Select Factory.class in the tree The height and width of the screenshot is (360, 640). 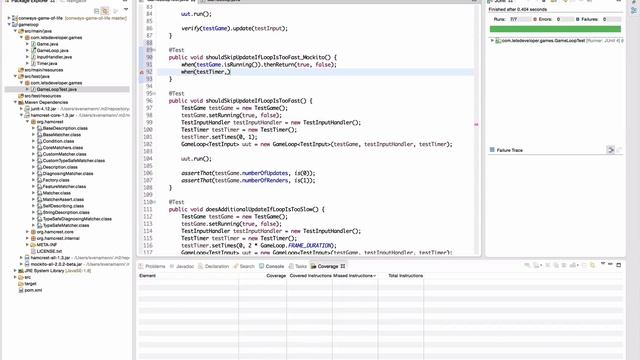(56, 180)
